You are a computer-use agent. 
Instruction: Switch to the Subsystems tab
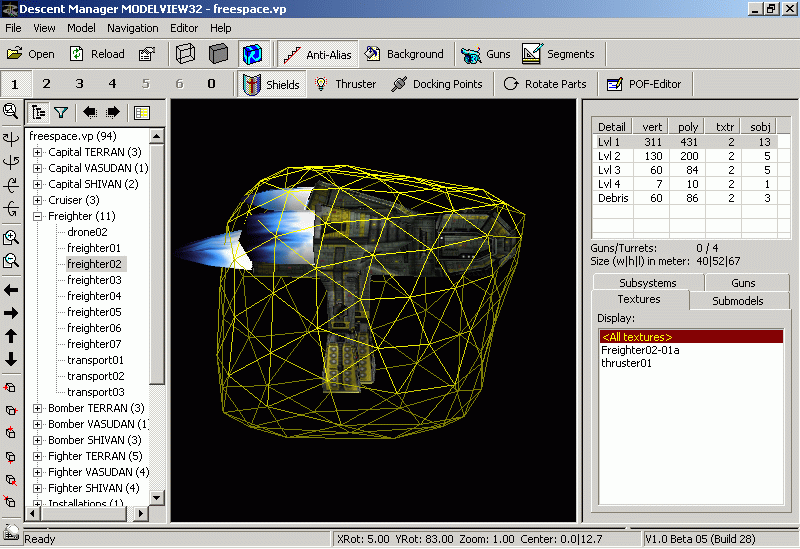[647, 283]
